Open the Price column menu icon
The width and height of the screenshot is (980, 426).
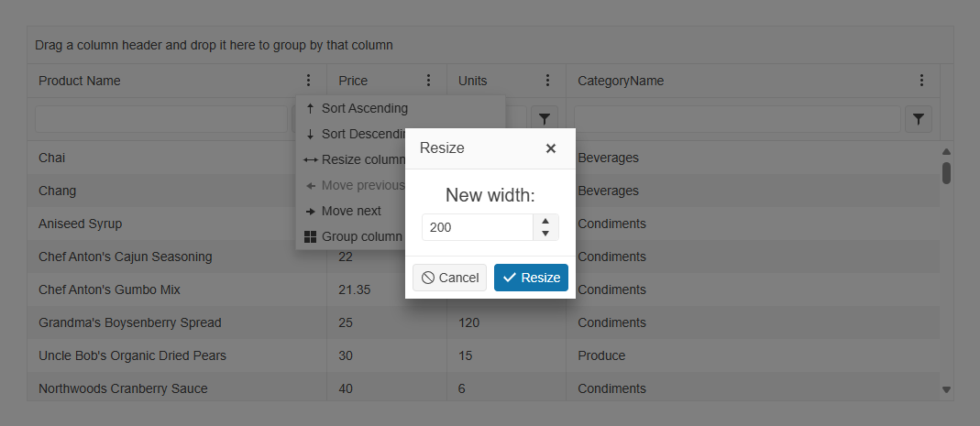pyautogui.click(x=428, y=81)
